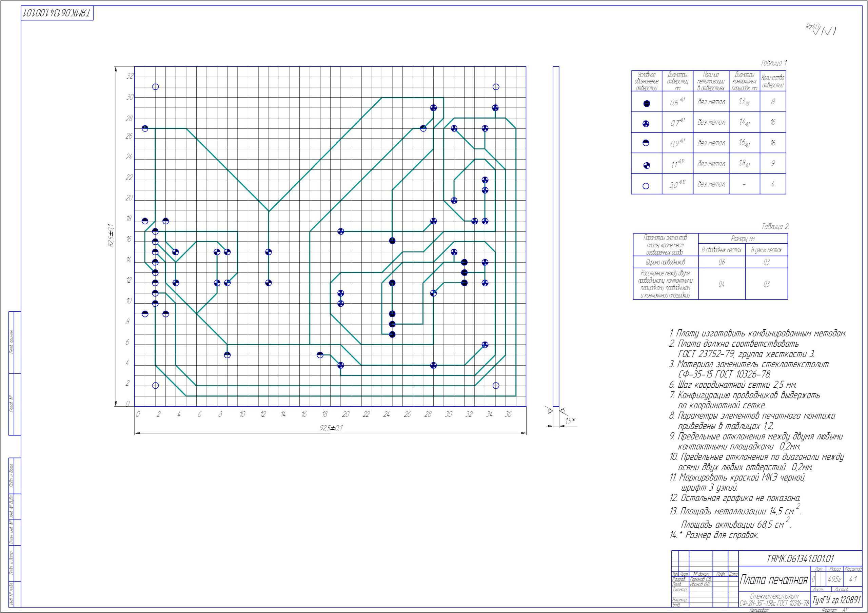Click note '14.* Размер для справок.'
Image resolution: width=868 pixels, height=613 pixels.
(714, 535)
